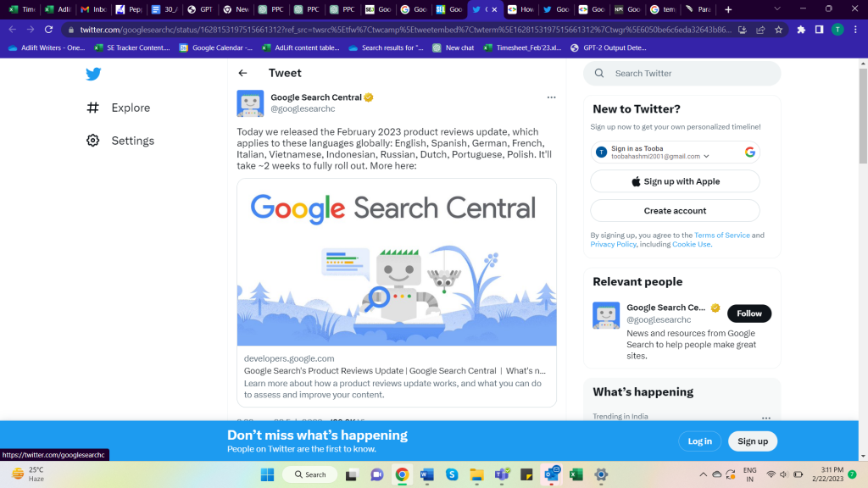Click the install/download icon in address bar
Image resolution: width=868 pixels, height=488 pixels.
click(x=743, y=30)
